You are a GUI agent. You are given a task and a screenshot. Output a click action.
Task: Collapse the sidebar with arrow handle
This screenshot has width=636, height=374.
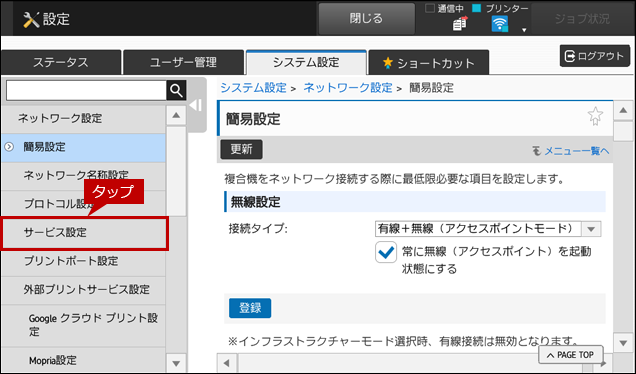[196, 105]
